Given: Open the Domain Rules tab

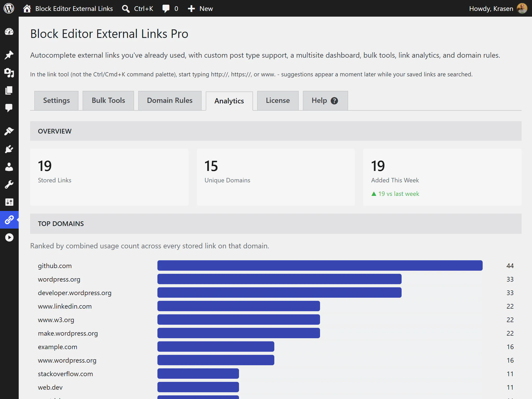Looking at the screenshot, I should point(170,101).
